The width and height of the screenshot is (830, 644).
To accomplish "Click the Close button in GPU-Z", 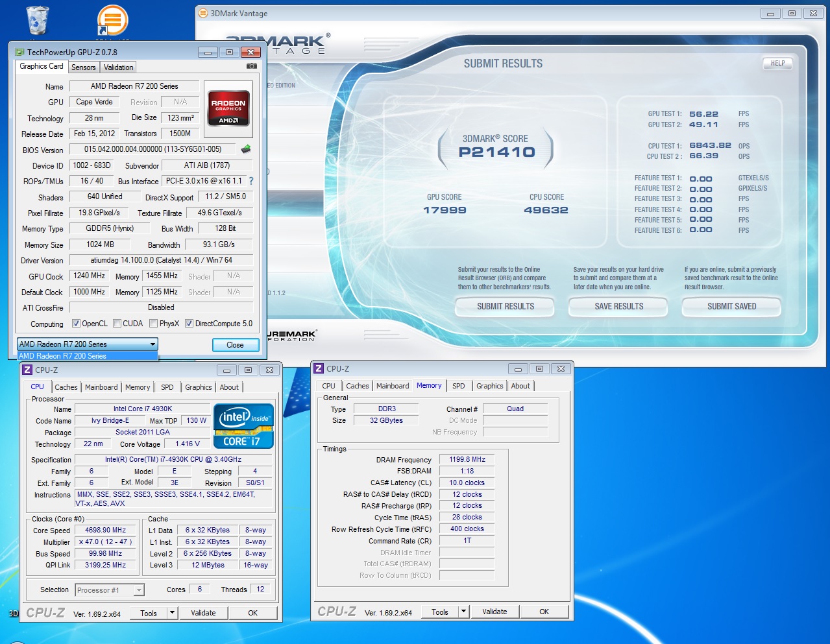I will click(x=235, y=345).
